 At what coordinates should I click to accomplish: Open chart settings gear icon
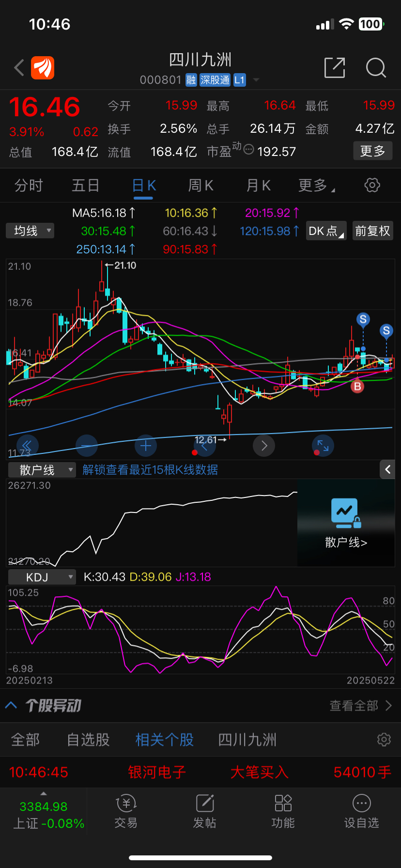pos(372,185)
